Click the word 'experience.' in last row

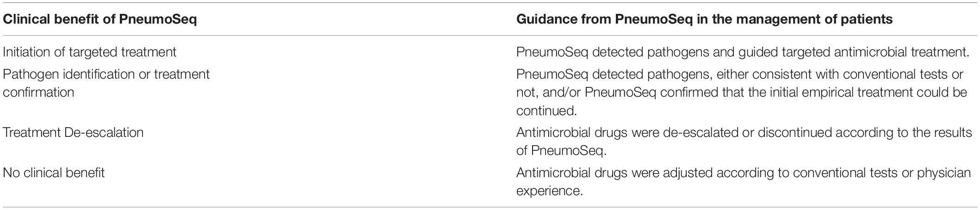pyautogui.click(x=549, y=191)
